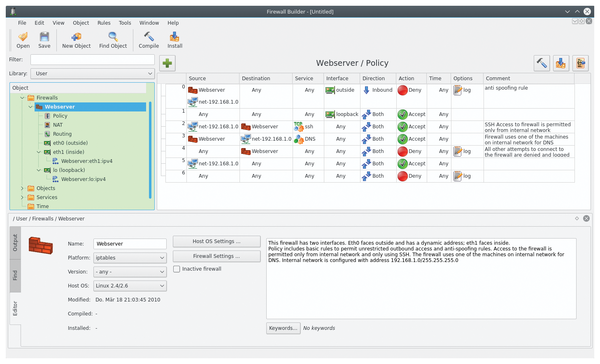Open the Host OS dropdown showing Linux 2.4/2.6
The image size is (600, 364).
click(130, 286)
